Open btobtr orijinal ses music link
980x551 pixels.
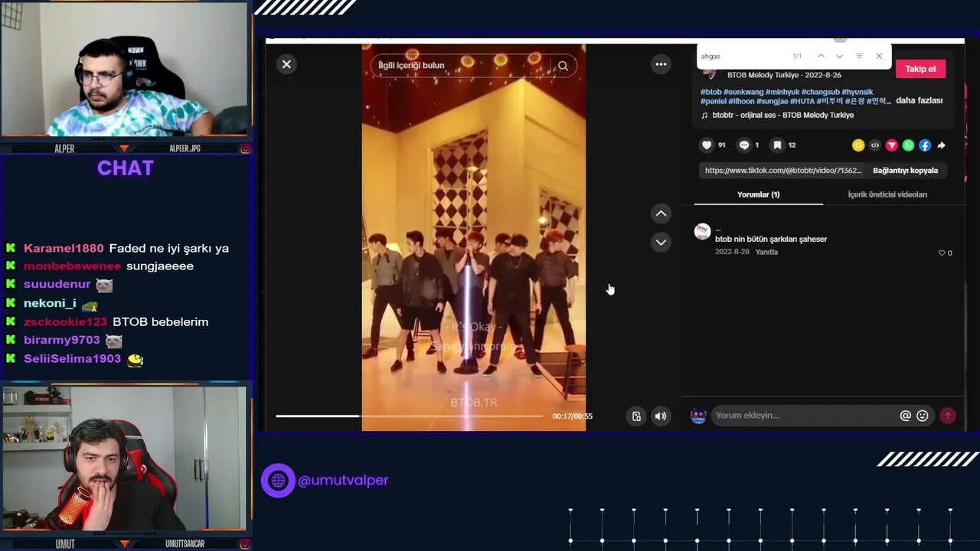tap(782, 115)
